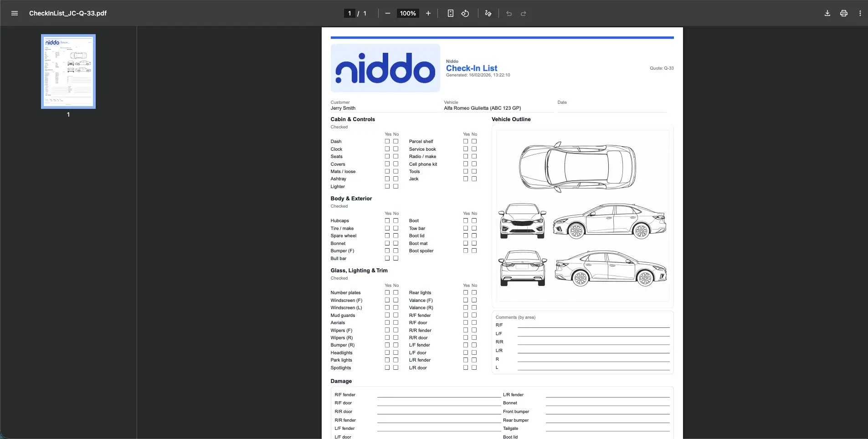868x439 pixels.
Task: Open the more options menu
Action: point(860,13)
